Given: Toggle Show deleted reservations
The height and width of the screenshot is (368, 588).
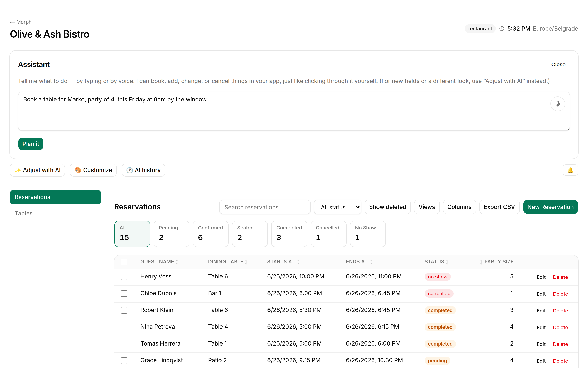Looking at the screenshot, I should [388, 207].
